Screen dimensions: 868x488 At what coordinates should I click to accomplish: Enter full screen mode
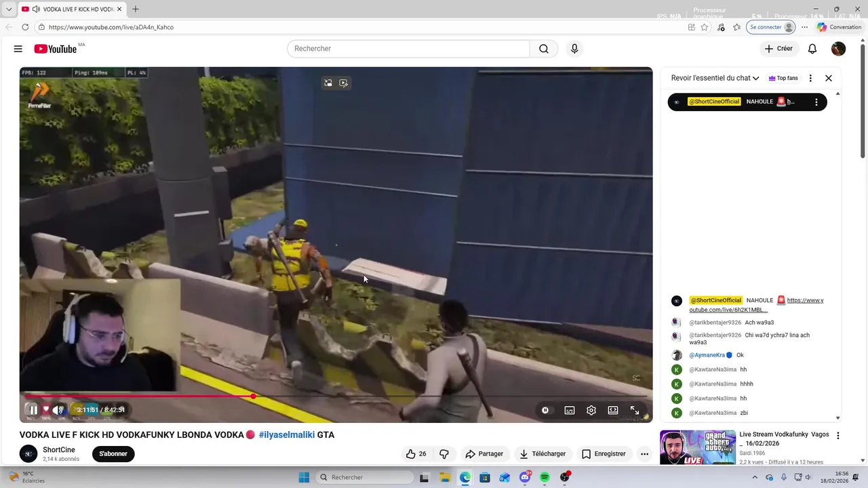coord(635,410)
